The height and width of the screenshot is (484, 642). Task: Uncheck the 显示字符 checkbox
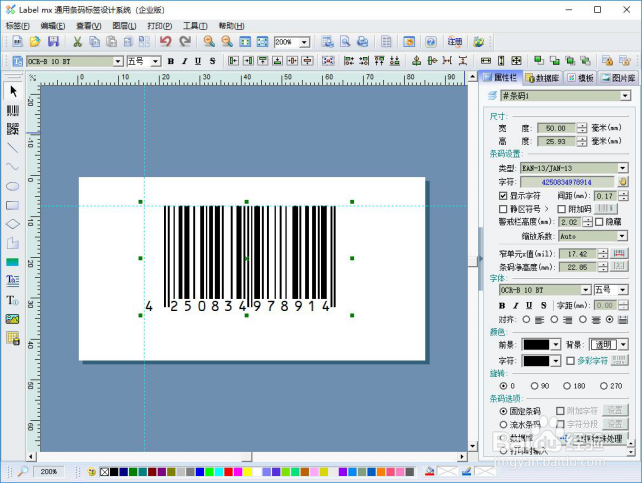pos(503,196)
